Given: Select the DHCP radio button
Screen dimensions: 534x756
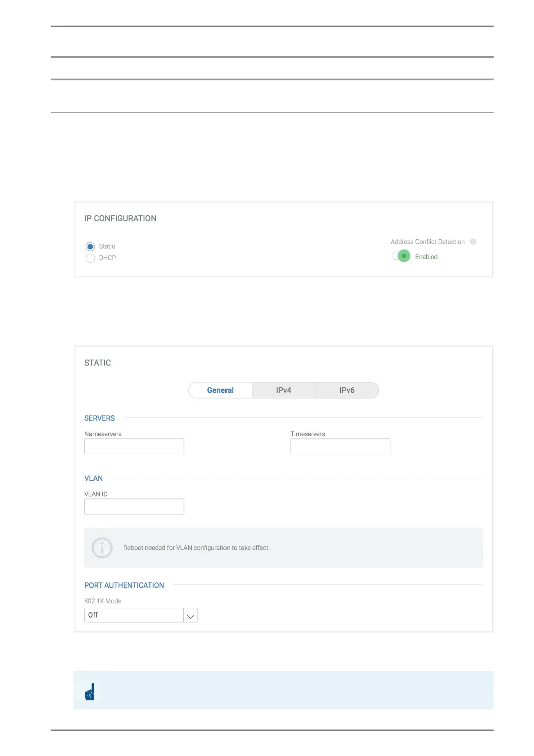Looking at the screenshot, I should tap(90, 258).
